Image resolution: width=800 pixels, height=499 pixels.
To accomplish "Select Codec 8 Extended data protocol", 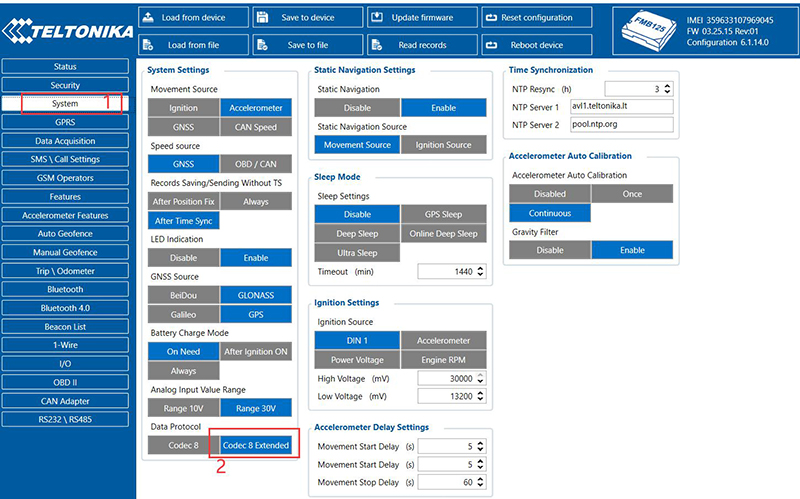I will pyautogui.click(x=256, y=445).
